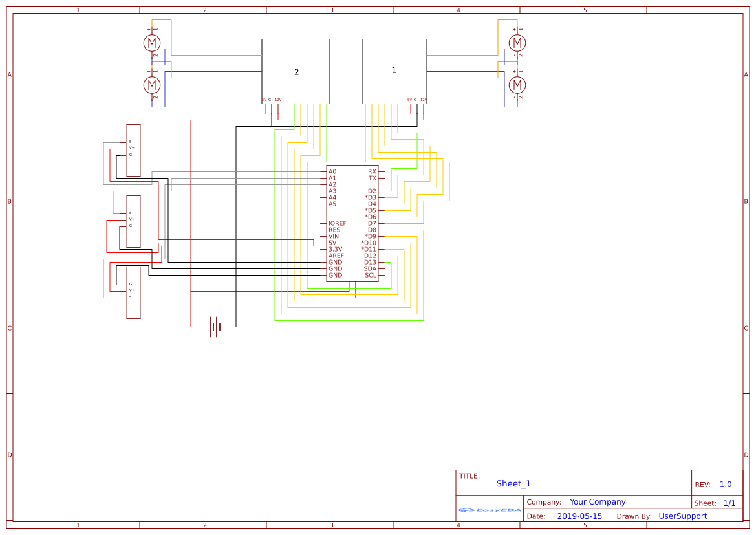Viewport: 756px width, 535px height.
Task: Select the A3 pin label
Action: pos(332,191)
